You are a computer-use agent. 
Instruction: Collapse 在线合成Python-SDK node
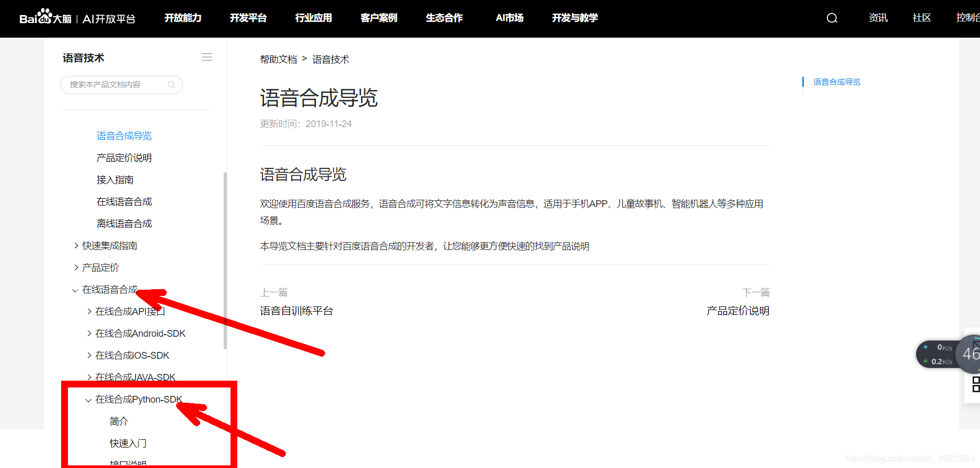(x=134, y=399)
